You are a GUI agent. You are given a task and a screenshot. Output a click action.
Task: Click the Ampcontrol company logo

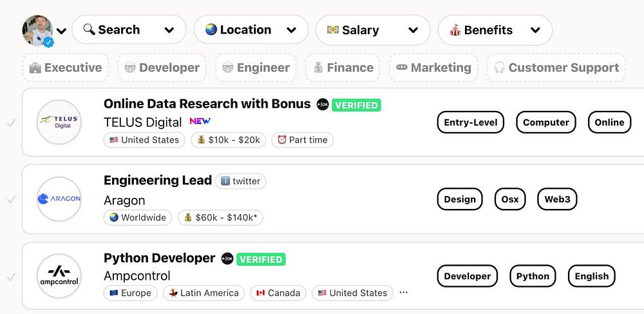pos(59,276)
